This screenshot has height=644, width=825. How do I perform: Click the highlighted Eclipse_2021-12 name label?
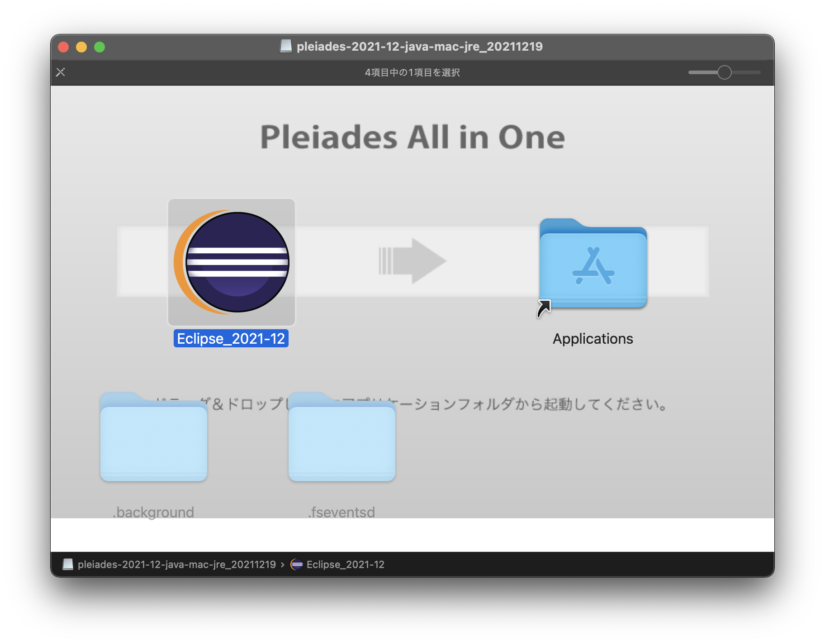coord(231,339)
